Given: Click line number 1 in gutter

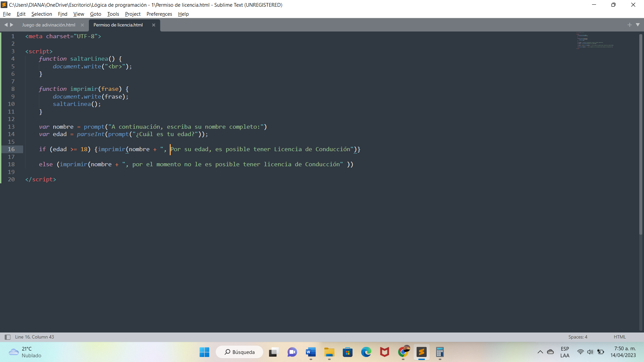Looking at the screenshot, I should 13,36.
